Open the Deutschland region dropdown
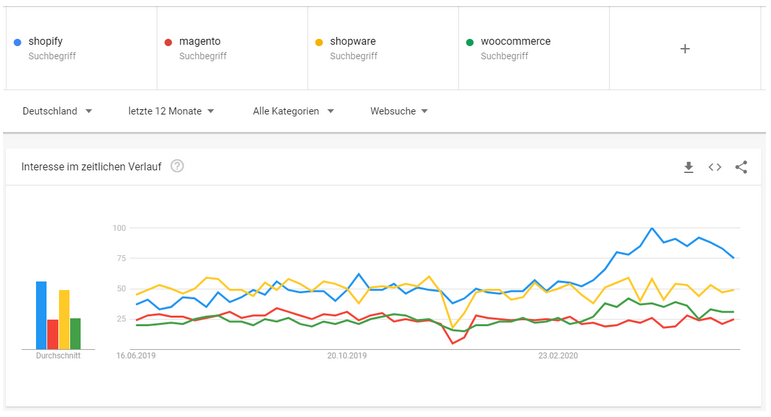771x417 pixels. [57, 111]
